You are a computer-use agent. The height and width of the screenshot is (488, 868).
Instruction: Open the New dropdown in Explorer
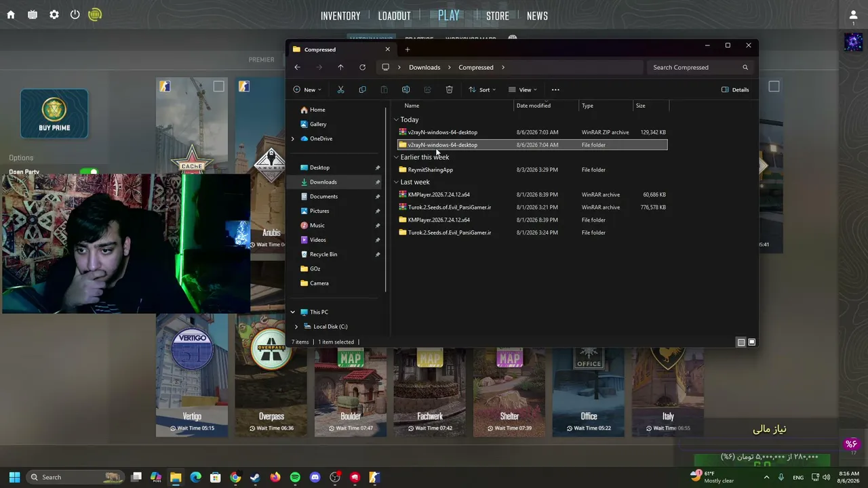click(307, 89)
